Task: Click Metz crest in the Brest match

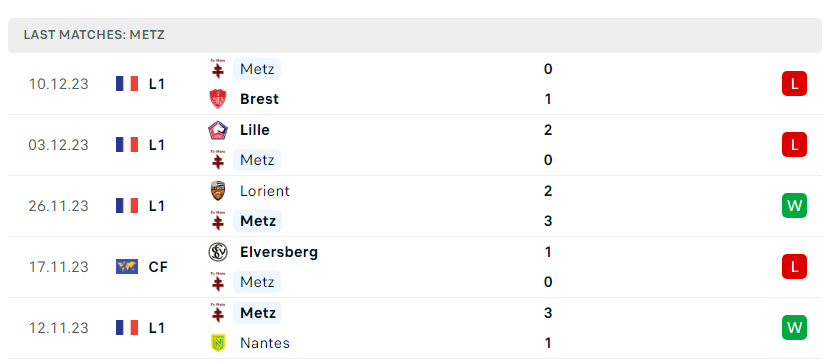Action: tap(218, 69)
